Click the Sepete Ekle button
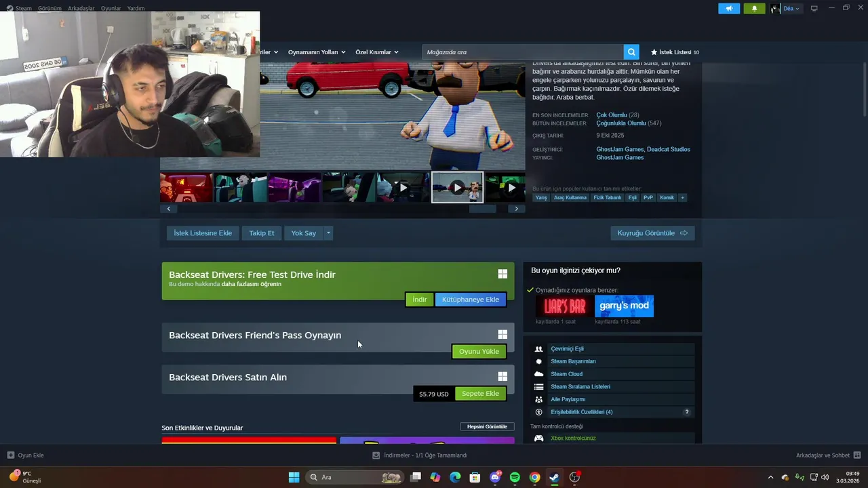The width and height of the screenshot is (868, 488). click(480, 394)
